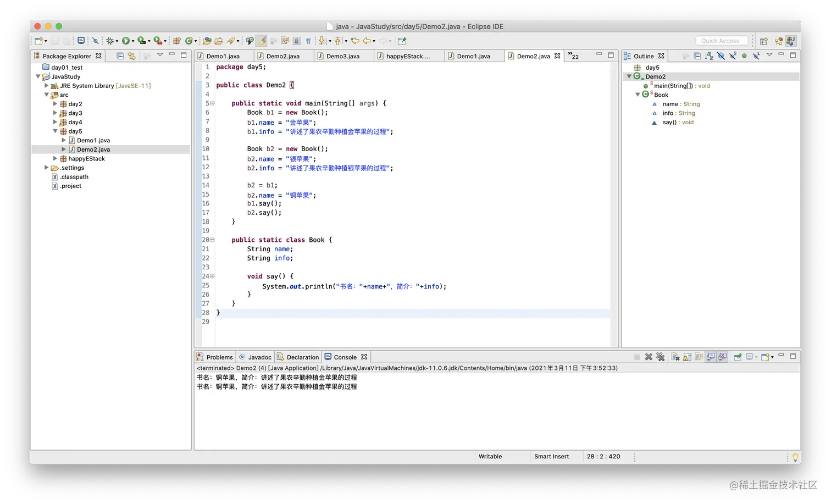The width and height of the screenshot is (831, 504).
Task: Open Package Explorer view menu triangle
Action: point(160,55)
